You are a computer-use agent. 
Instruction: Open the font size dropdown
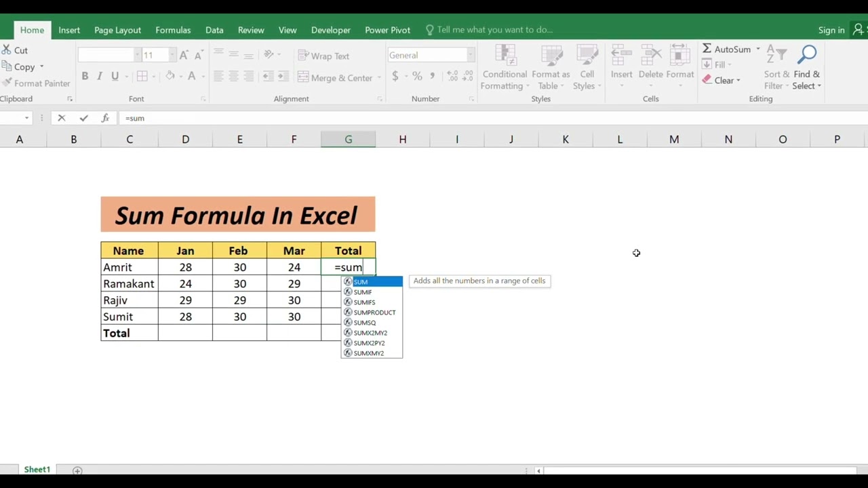(x=172, y=55)
